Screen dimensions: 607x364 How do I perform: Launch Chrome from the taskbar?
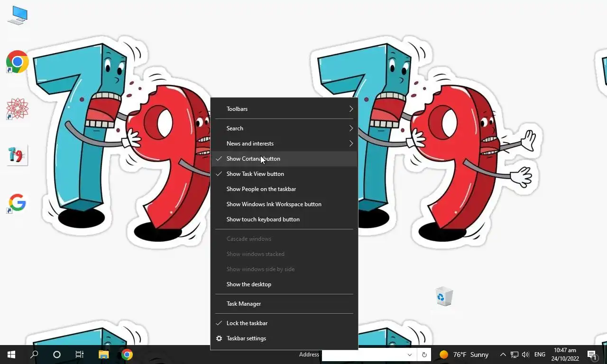coord(127,355)
